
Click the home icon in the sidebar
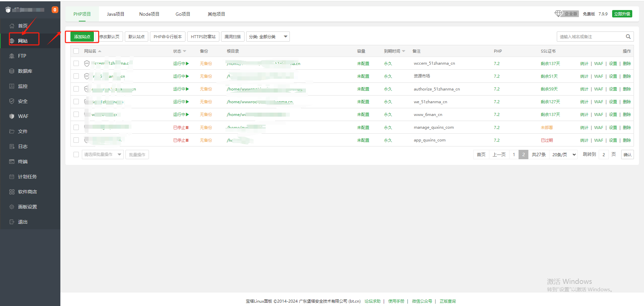(12, 26)
